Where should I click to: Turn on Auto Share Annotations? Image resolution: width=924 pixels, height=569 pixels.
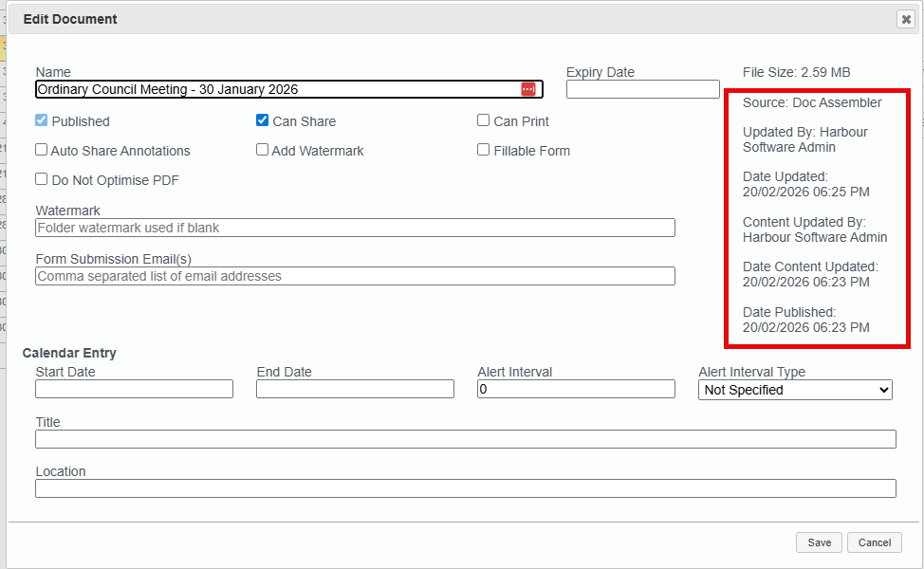pos(40,150)
